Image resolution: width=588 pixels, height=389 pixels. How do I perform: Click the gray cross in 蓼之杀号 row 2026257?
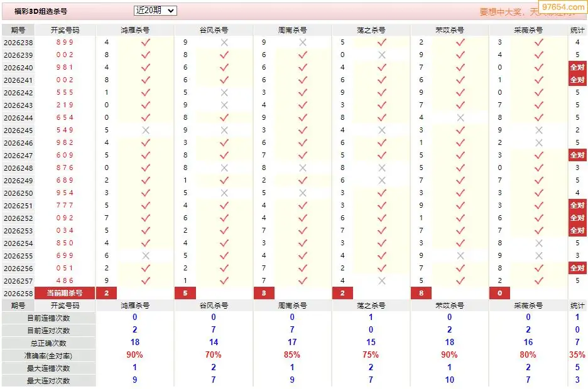point(382,281)
